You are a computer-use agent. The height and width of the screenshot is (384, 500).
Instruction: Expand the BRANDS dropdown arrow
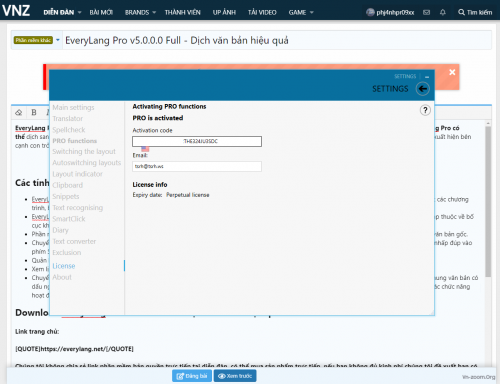pyautogui.click(x=154, y=12)
